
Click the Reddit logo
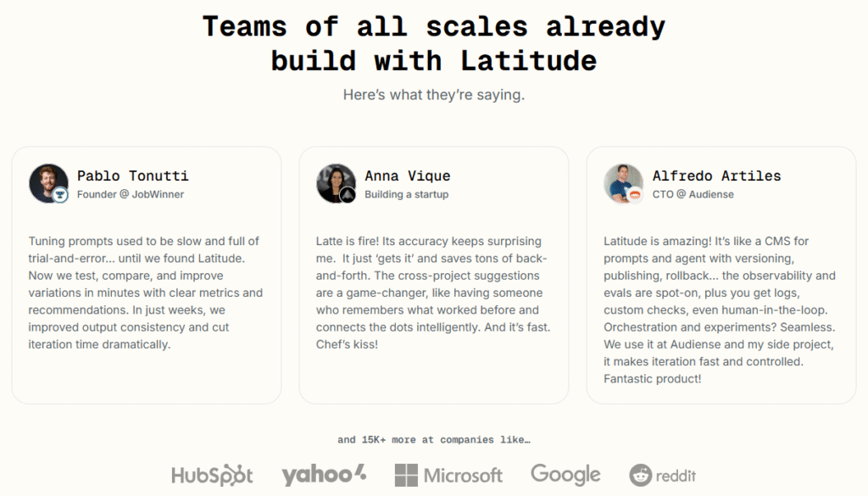(663, 475)
